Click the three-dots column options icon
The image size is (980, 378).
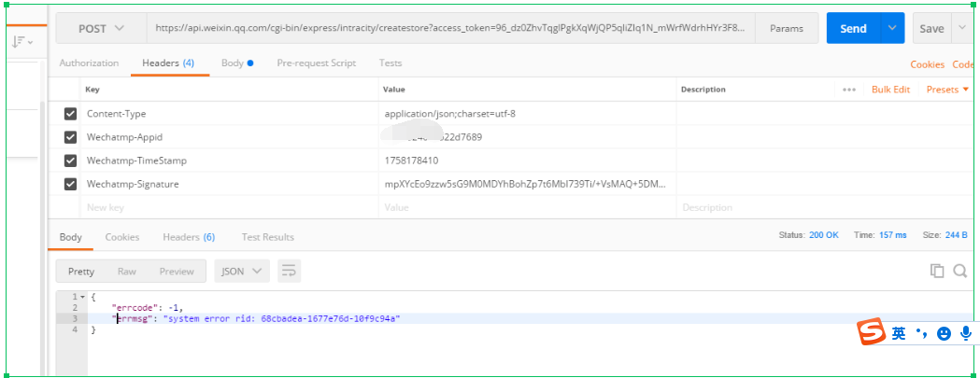pyautogui.click(x=849, y=90)
